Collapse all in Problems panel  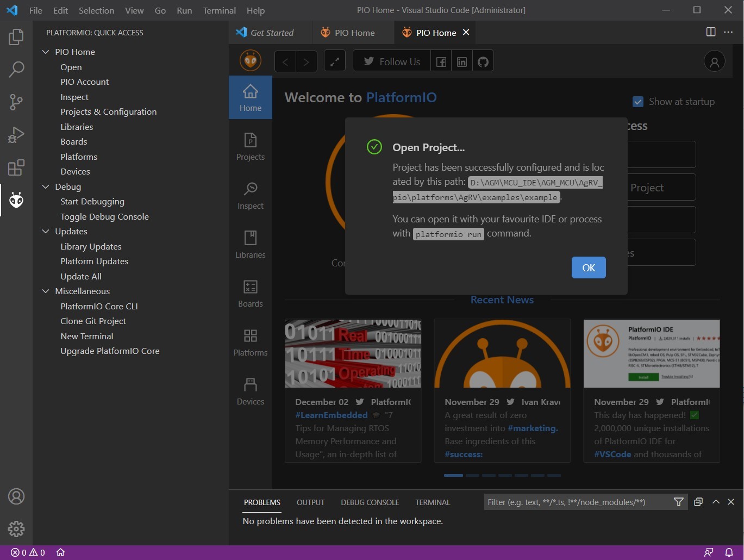pyautogui.click(x=698, y=502)
